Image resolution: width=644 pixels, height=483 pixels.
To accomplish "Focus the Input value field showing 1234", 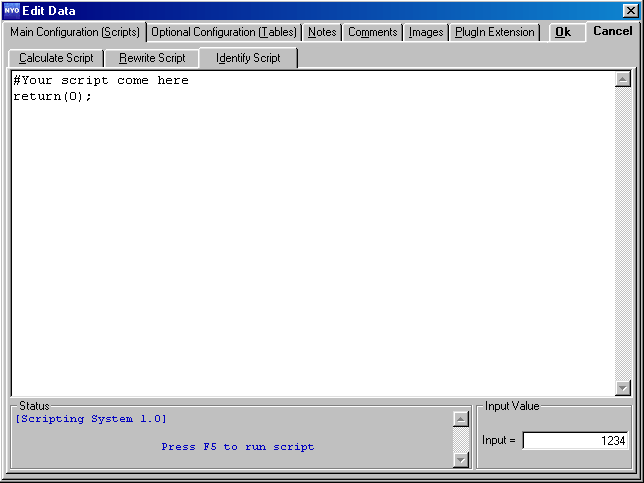I will (575, 440).
